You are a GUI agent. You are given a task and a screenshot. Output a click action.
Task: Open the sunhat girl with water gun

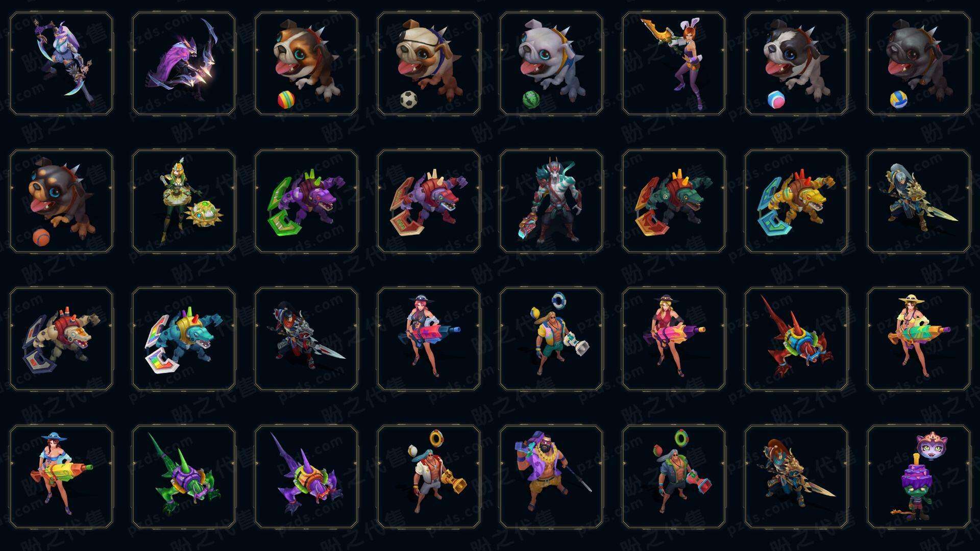coord(919,339)
